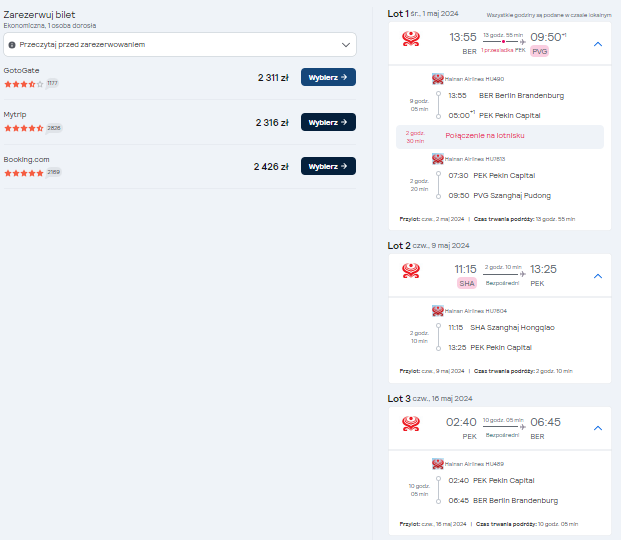
Task: Click the Hainan Airlines logo in Lot 2 header
Action: [411, 271]
